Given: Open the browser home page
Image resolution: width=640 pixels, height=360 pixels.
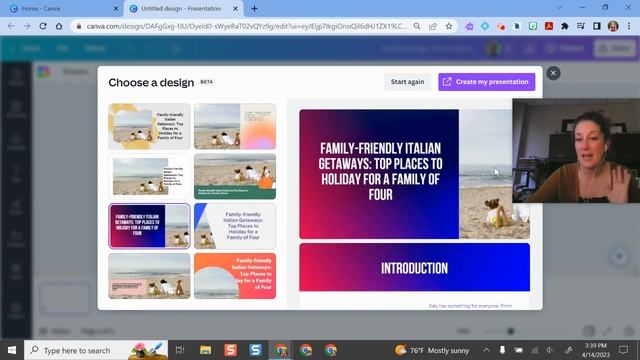Looking at the screenshot, I should click(59, 26).
